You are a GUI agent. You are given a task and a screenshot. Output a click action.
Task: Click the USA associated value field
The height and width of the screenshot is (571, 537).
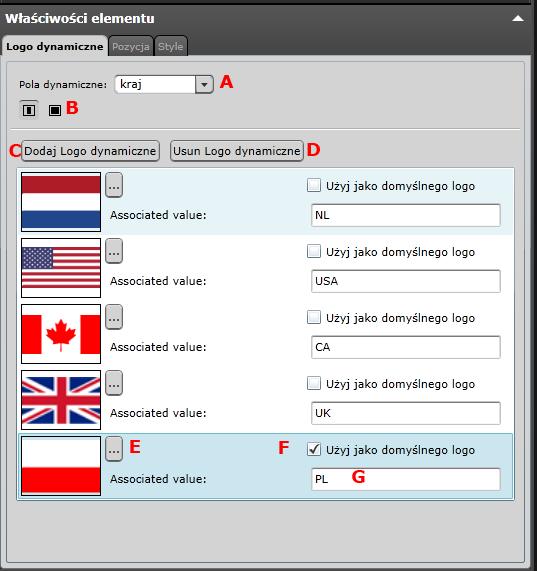coord(406,281)
